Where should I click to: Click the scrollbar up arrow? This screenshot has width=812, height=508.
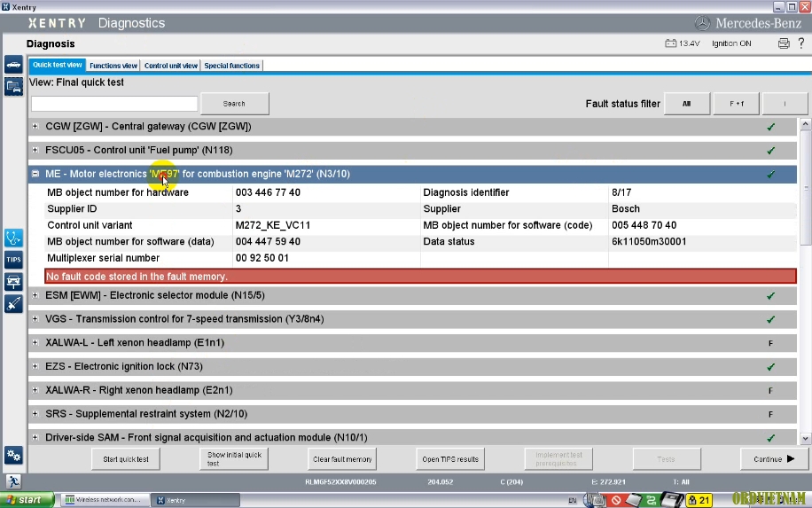point(805,124)
